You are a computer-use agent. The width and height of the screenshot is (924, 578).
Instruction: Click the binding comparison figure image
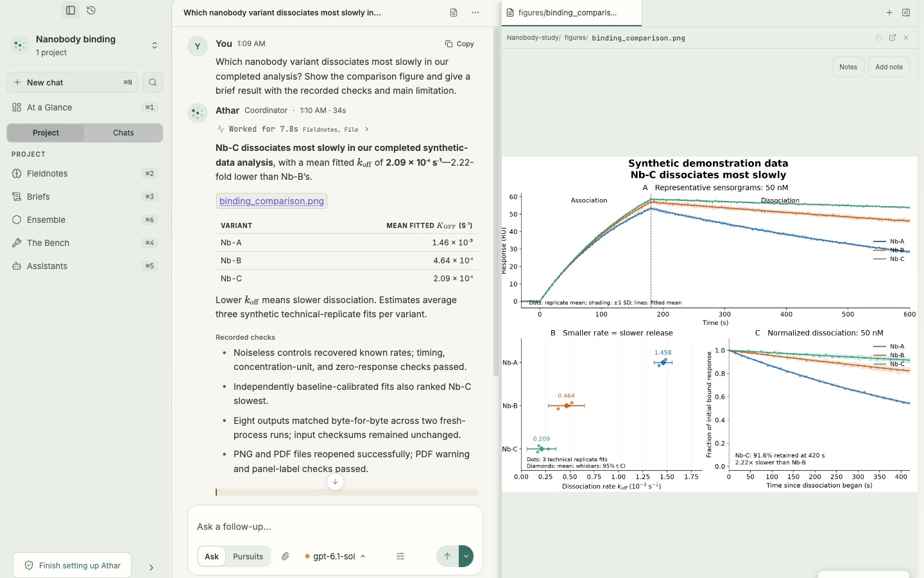point(710,324)
